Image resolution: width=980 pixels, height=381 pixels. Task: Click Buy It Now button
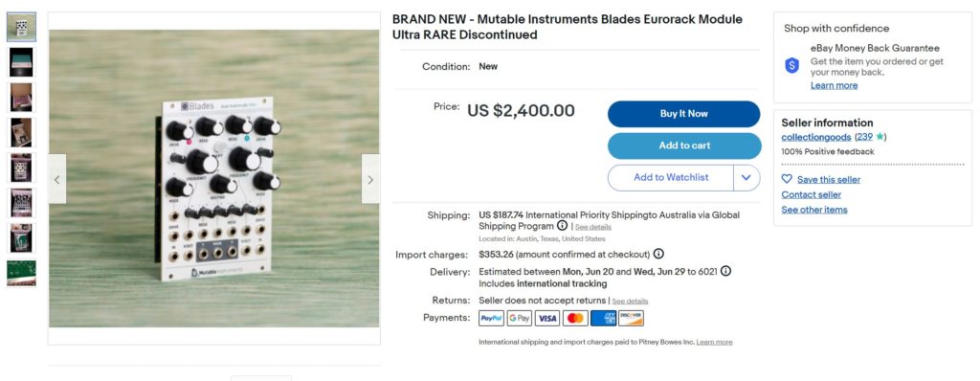coord(683,114)
